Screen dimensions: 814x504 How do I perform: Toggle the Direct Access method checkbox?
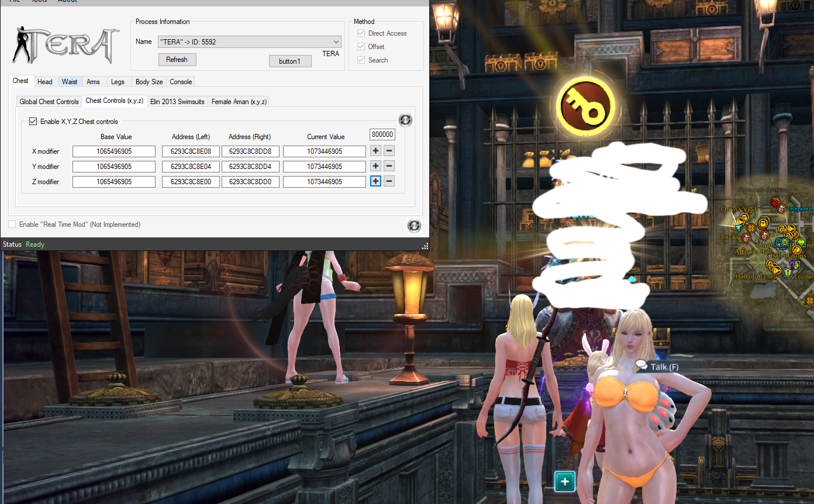[361, 33]
